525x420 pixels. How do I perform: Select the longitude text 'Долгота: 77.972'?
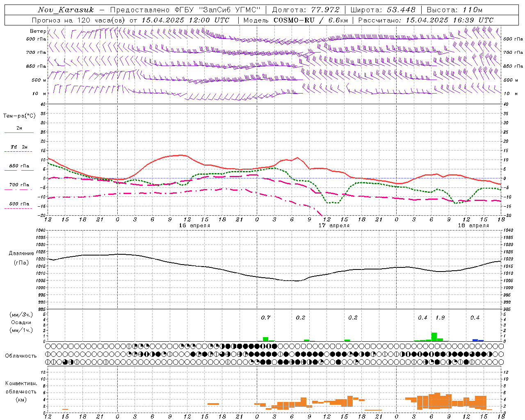306,10
